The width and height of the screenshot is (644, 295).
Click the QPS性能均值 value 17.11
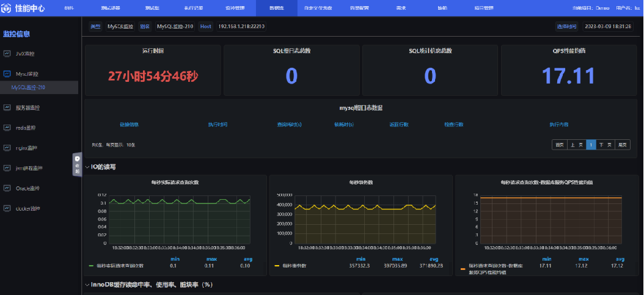click(568, 76)
